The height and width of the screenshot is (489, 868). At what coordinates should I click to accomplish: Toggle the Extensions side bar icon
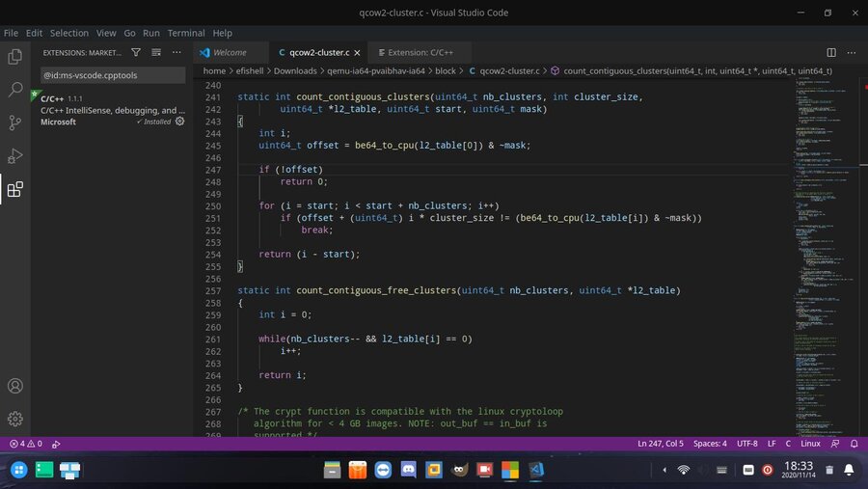pyautogui.click(x=14, y=189)
